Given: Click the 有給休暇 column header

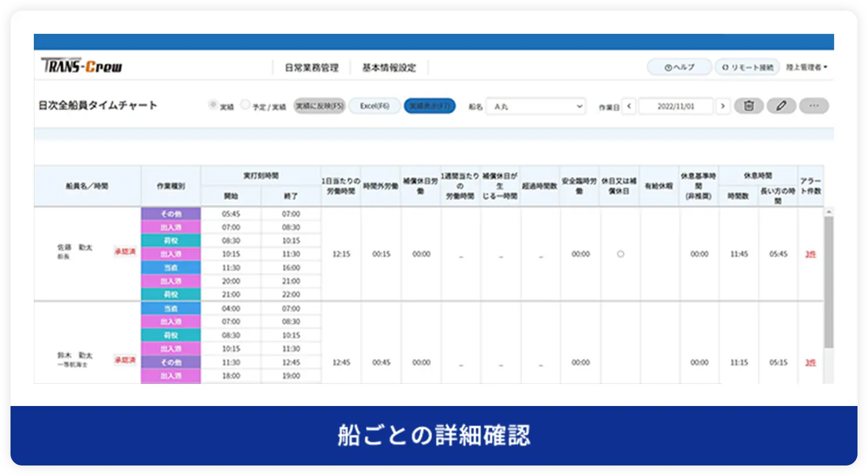Looking at the screenshot, I should (x=659, y=186).
